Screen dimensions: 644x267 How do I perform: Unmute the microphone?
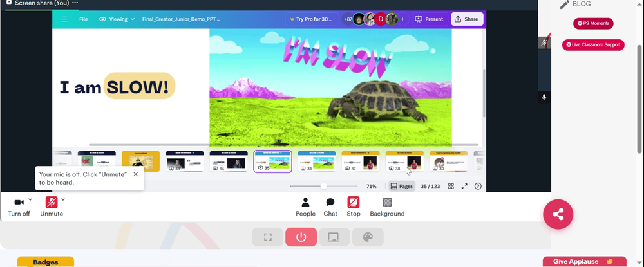(x=52, y=207)
